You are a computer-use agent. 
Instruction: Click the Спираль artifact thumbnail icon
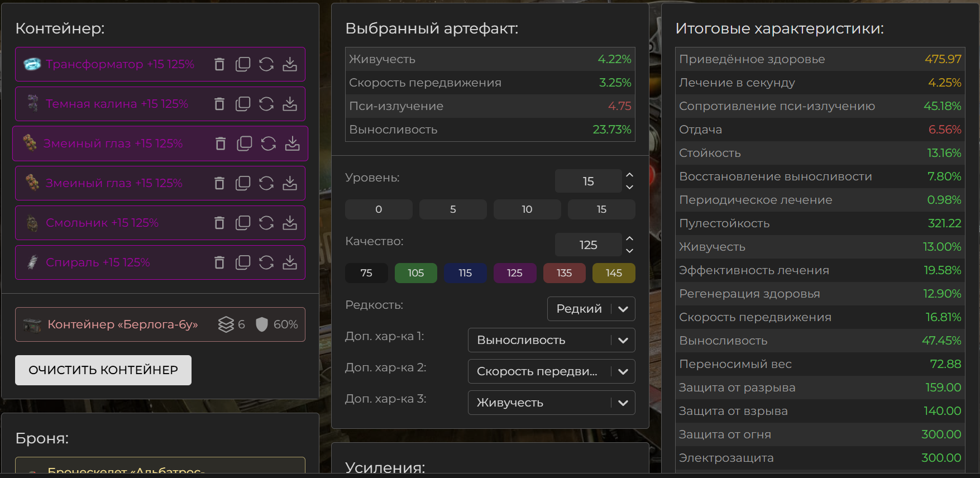point(32,262)
